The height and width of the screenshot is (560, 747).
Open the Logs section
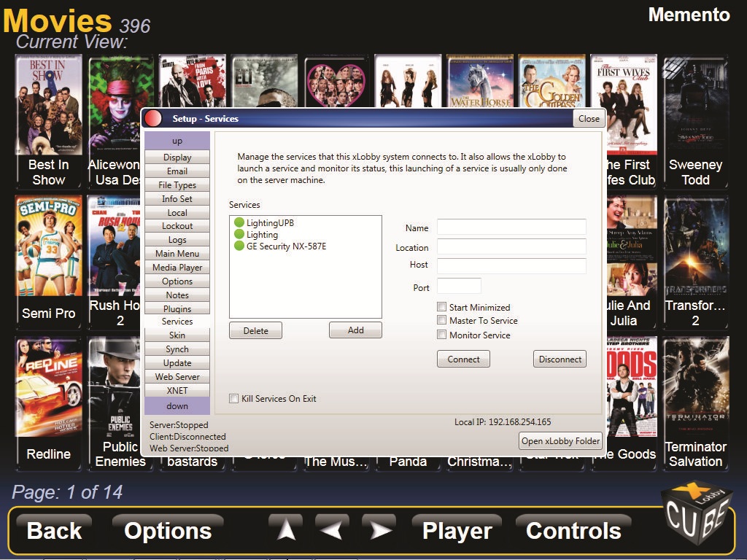click(177, 239)
